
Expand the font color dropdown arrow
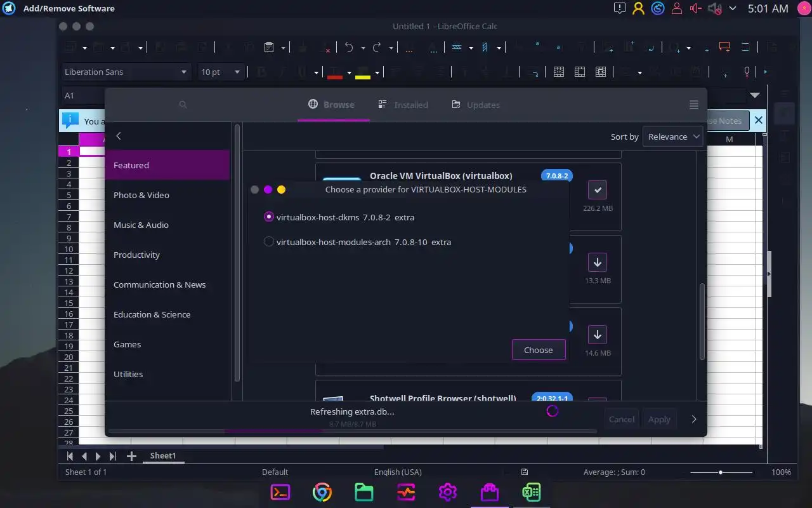tap(349, 72)
